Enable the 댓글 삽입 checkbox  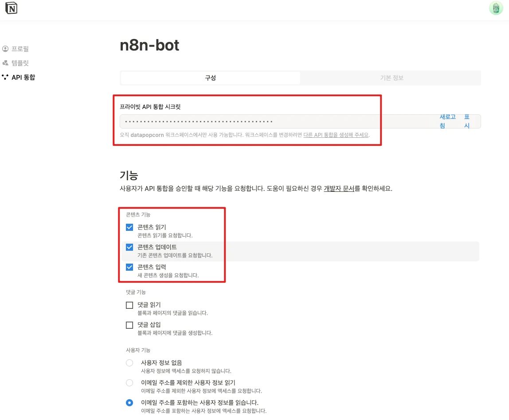(129, 325)
